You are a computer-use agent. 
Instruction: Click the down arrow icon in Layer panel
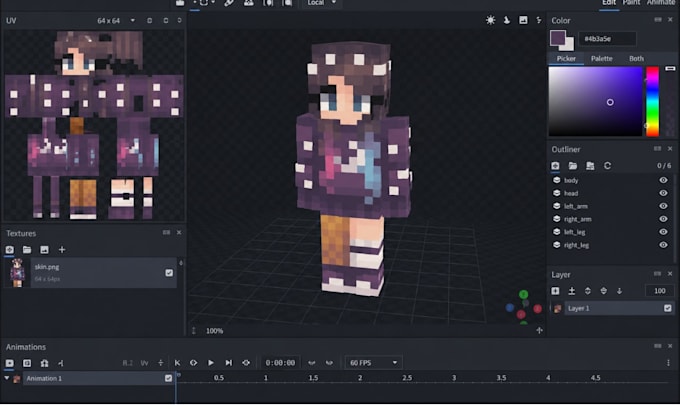pos(619,291)
